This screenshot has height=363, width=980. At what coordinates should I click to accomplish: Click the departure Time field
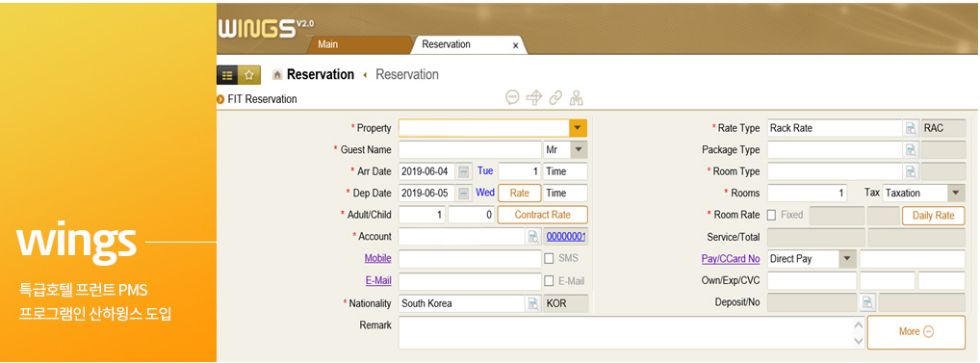point(565,194)
